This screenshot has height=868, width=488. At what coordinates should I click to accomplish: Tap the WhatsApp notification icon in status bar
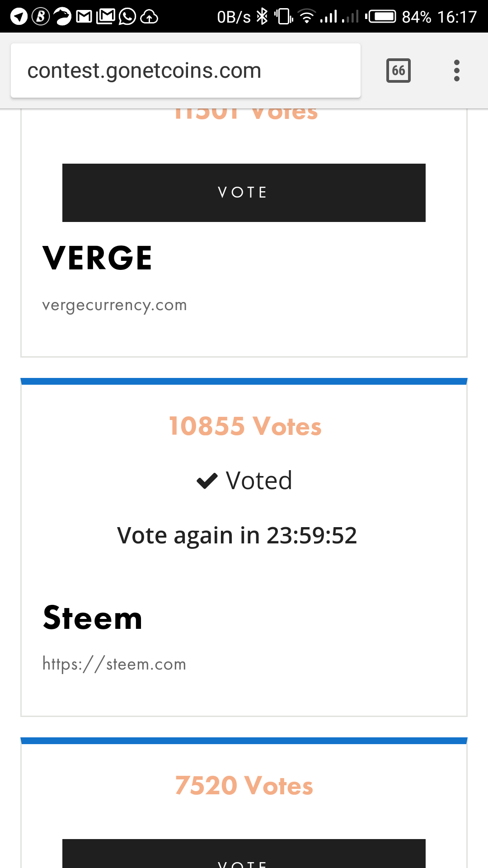coord(127,17)
